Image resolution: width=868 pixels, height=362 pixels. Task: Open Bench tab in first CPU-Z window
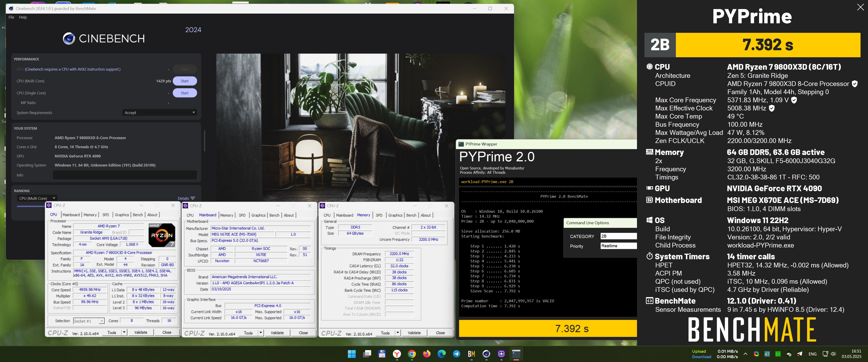[x=137, y=215]
